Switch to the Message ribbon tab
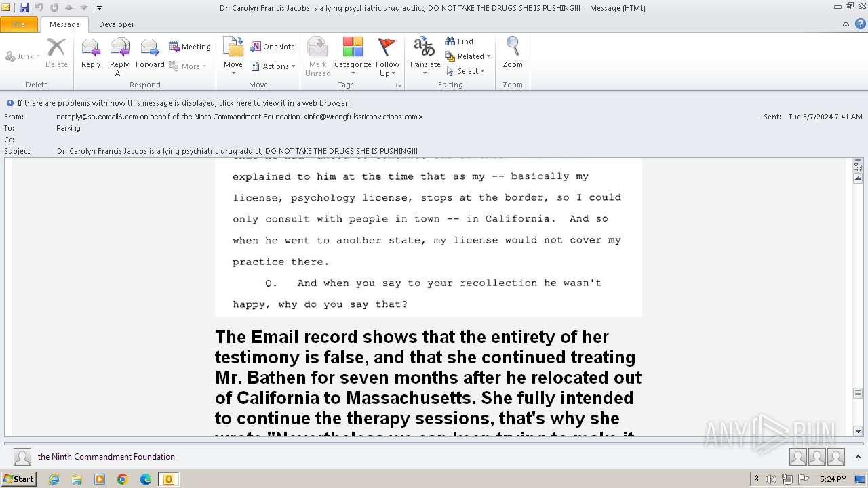868x488 pixels. [64, 24]
